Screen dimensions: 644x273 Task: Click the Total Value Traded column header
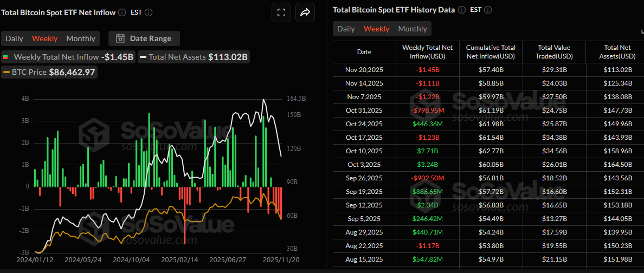click(x=553, y=52)
